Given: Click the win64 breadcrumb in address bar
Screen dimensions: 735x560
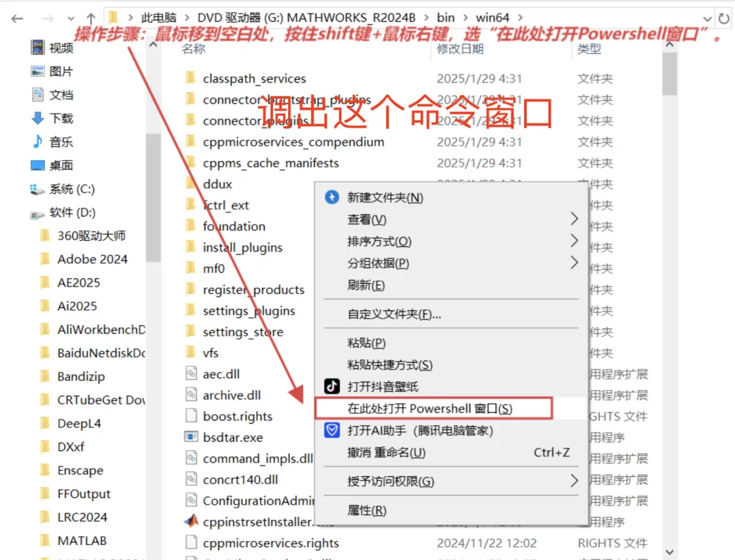Looking at the screenshot, I should point(492,18).
